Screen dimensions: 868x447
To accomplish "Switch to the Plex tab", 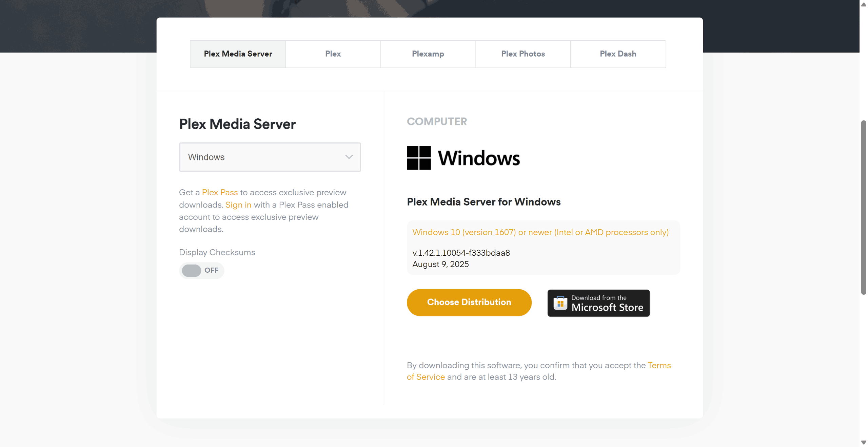I will pyautogui.click(x=333, y=54).
